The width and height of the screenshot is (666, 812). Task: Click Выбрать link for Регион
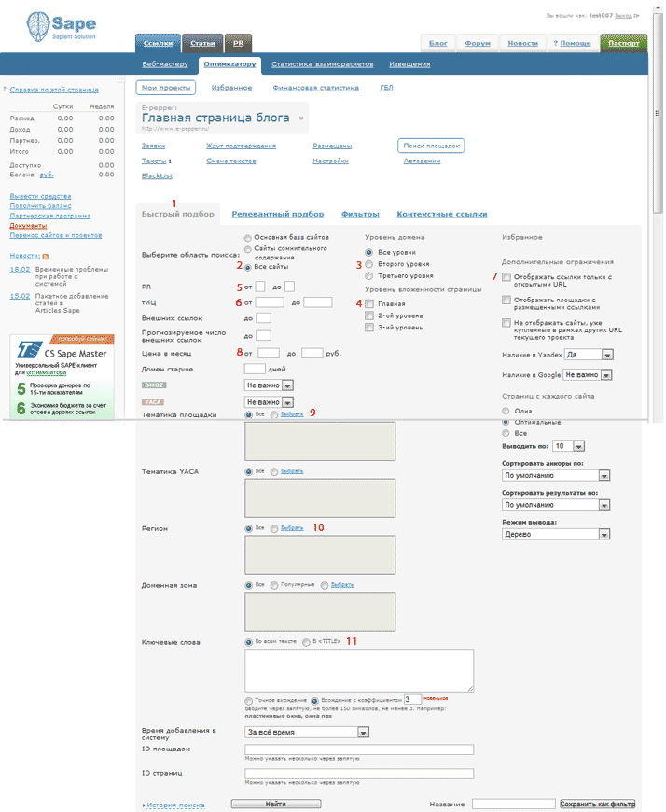coord(292,528)
